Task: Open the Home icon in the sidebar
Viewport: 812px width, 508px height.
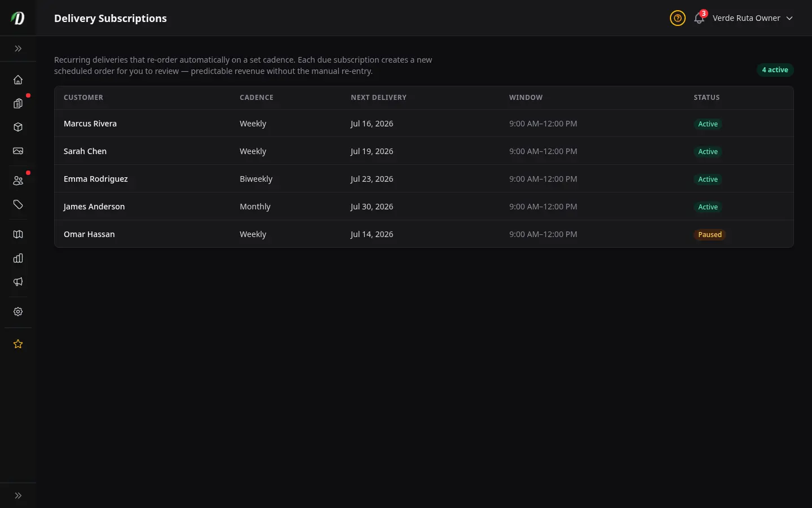Action: click(18, 80)
